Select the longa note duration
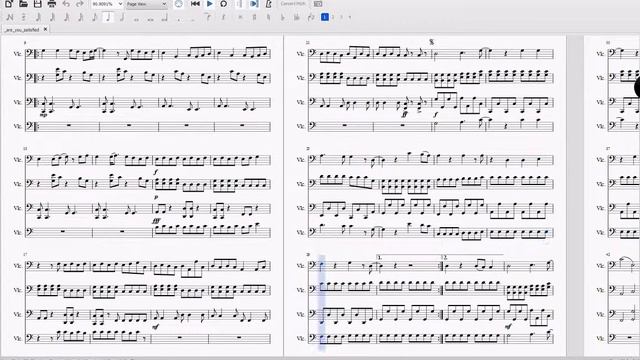The image size is (640, 360). [x=164, y=18]
